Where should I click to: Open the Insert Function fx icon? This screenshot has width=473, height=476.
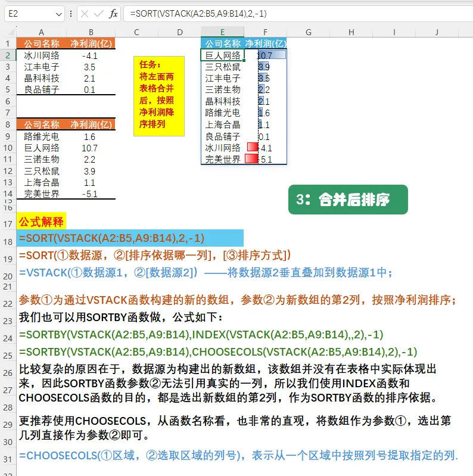(x=113, y=14)
